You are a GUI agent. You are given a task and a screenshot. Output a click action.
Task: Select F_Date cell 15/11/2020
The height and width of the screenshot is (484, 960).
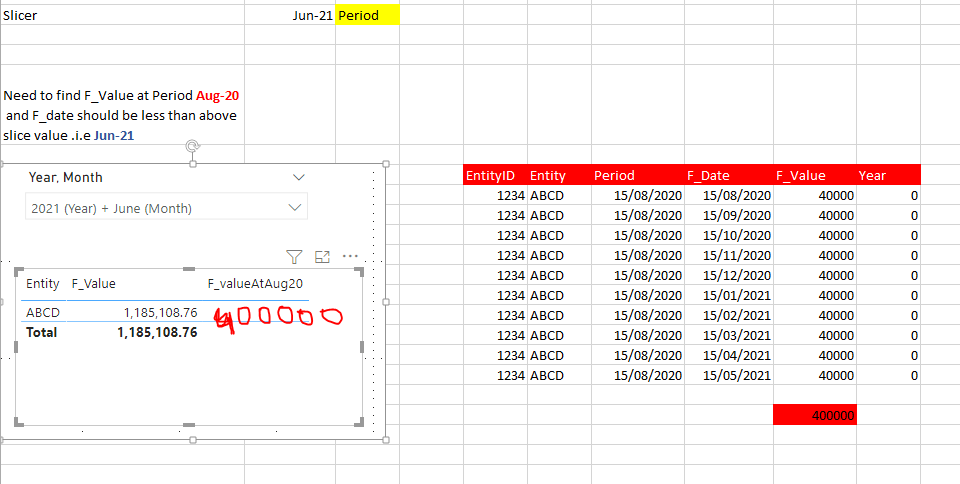point(729,255)
